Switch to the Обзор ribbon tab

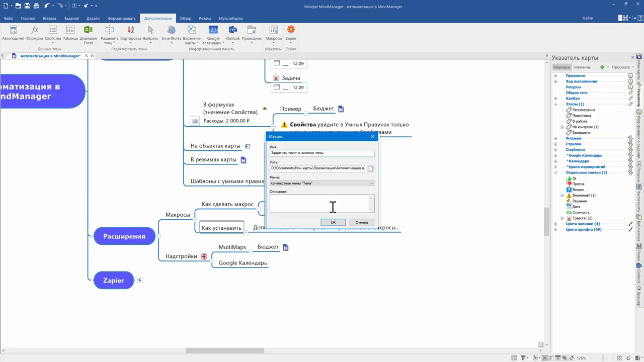pyautogui.click(x=186, y=18)
